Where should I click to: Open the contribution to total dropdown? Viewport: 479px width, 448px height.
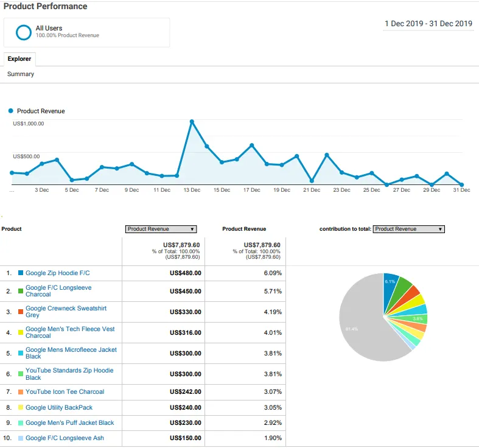coord(409,229)
